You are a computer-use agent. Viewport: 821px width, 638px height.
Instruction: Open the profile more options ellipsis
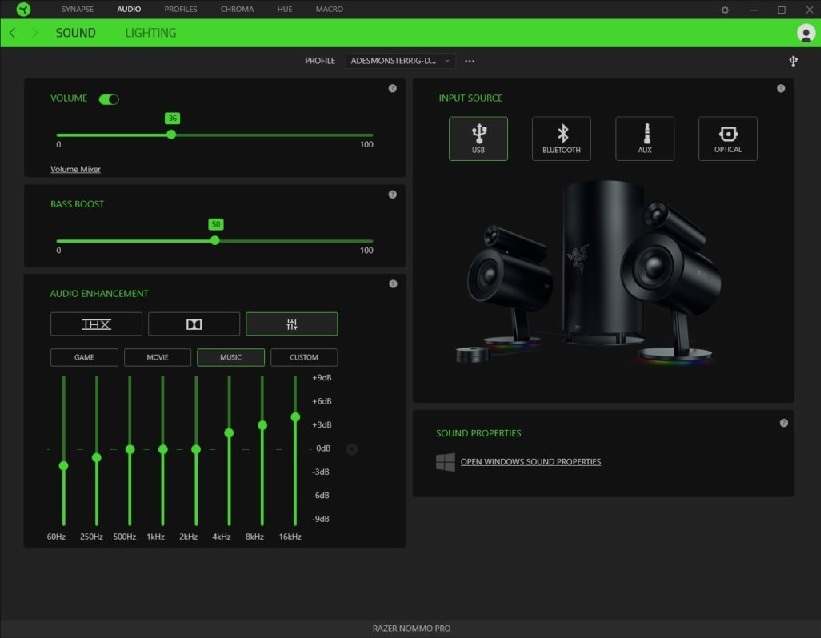click(469, 61)
